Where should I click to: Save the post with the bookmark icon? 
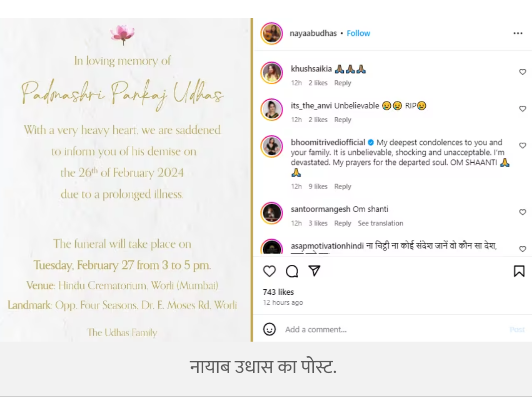(x=519, y=271)
